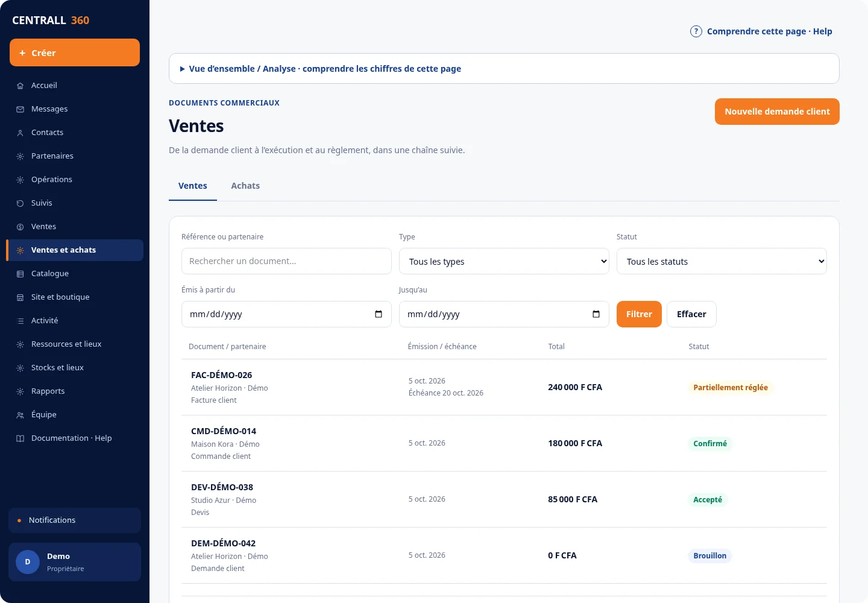This screenshot has height=603, width=868.
Task: Click the Ventes sidebar coin icon
Action: pyautogui.click(x=20, y=227)
